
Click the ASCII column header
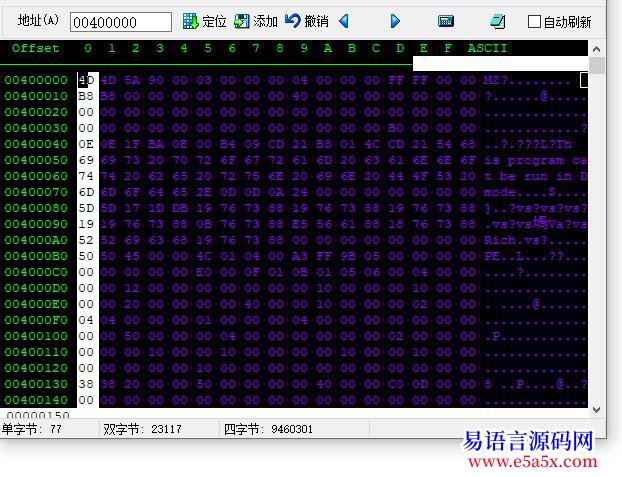pyautogui.click(x=487, y=48)
